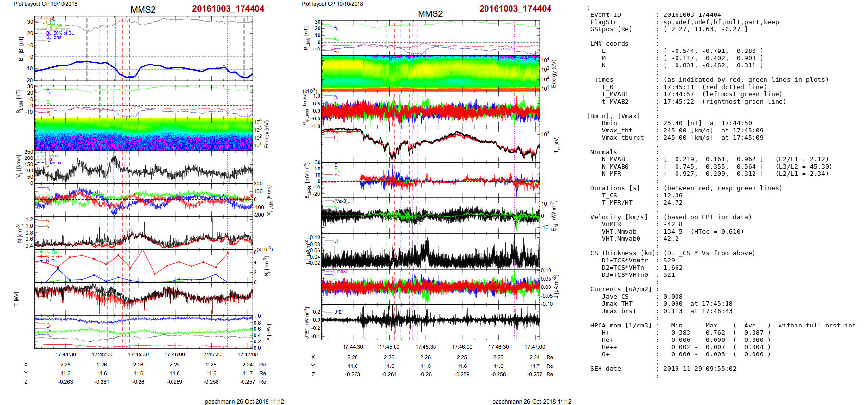868x405 pixels.
Task: Select the N MVAB normals row
Action: pyautogui.click(x=709, y=159)
